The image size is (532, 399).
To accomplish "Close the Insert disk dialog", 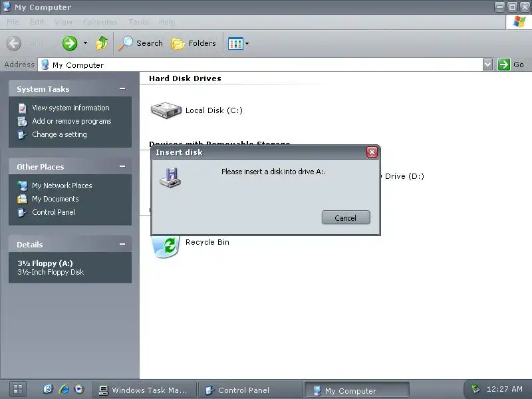I will [372, 152].
